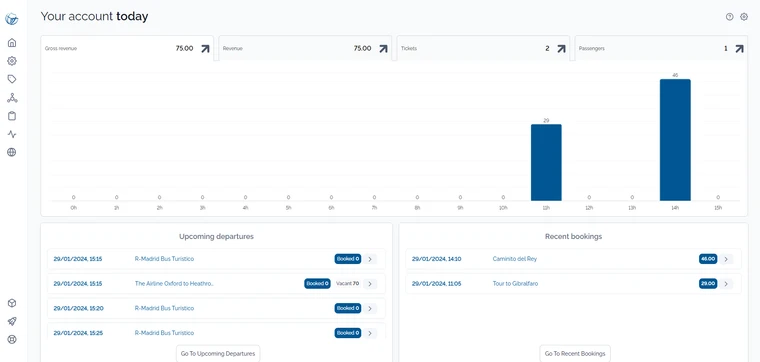
Task: Expand The Airline Oxford departure chevron
Action: click(x=370, y=283)
